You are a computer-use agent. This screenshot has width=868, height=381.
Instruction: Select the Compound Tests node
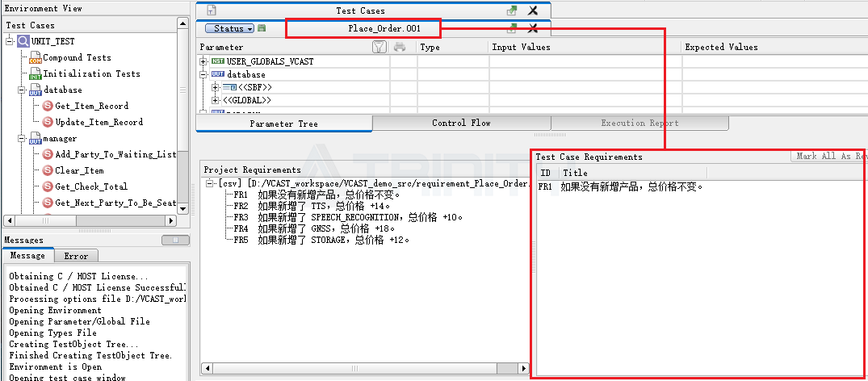77,57
